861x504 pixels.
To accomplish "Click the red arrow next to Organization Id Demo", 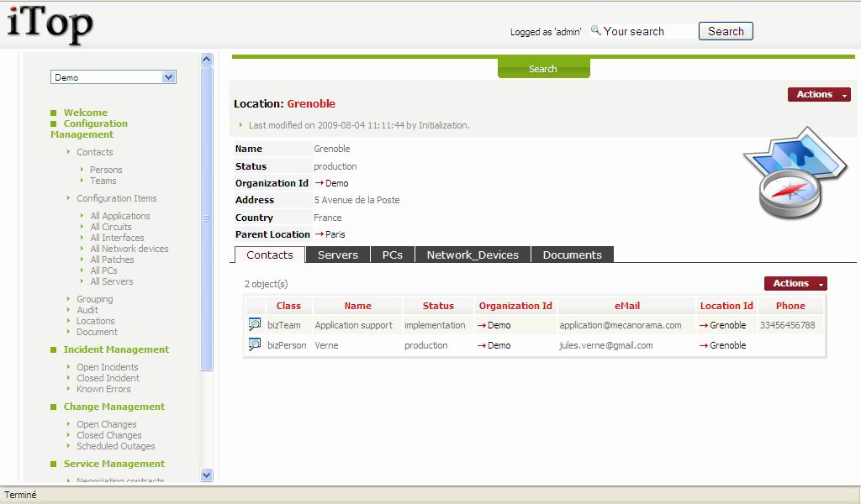I will [319, 182].
